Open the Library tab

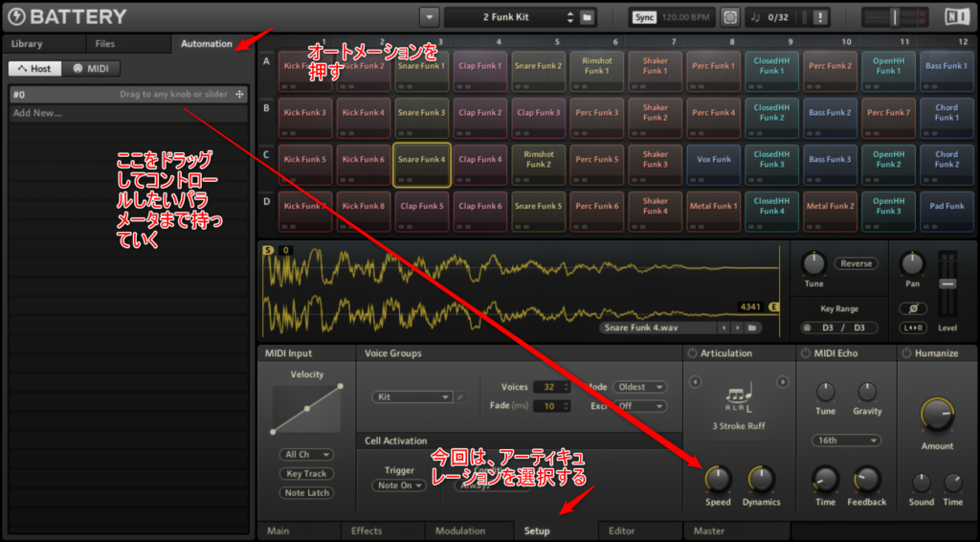point(27,44)
